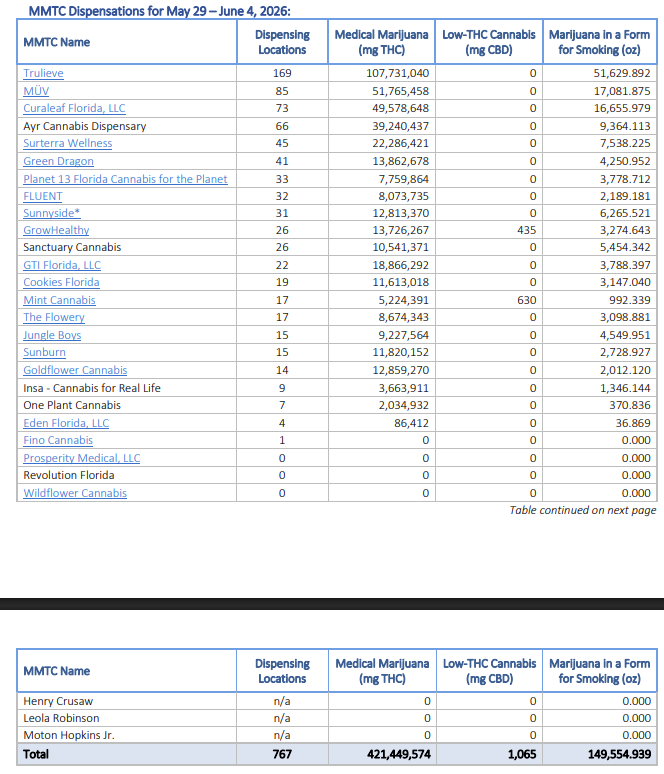Click Jungle Boys value 9,227,564
Viewport: 664px width, 774px height.
click(x=403, y=335)
